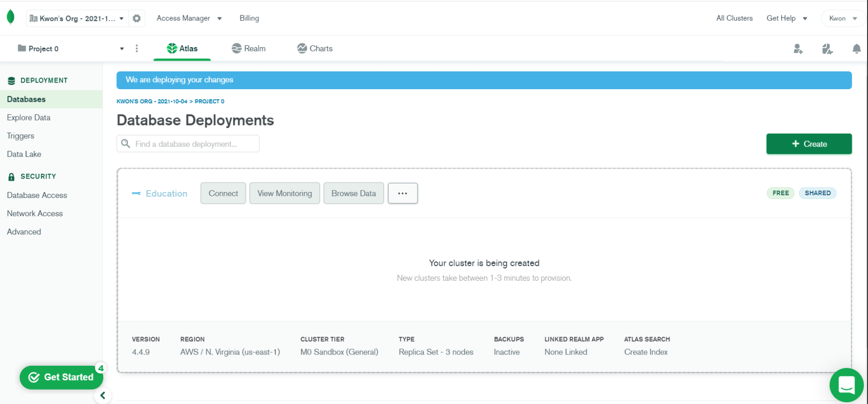Click the 'None Linked' Realm app value
The width and height of the screenshot is (868, 404).
click(566, 352)
